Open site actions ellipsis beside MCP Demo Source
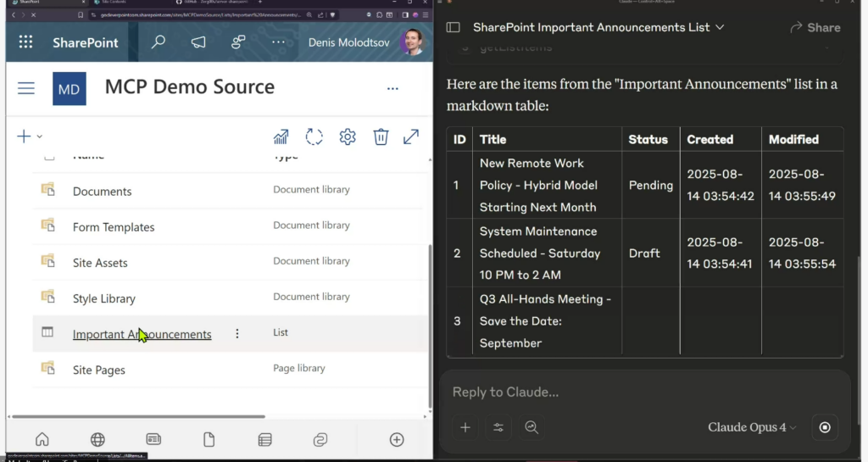Screen dimensions: 868x462 tap(392, 88)
